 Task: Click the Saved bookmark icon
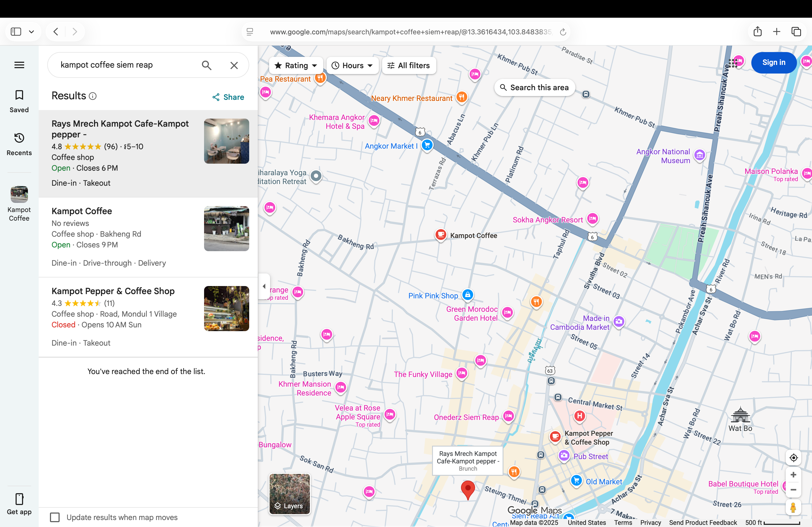19,95
